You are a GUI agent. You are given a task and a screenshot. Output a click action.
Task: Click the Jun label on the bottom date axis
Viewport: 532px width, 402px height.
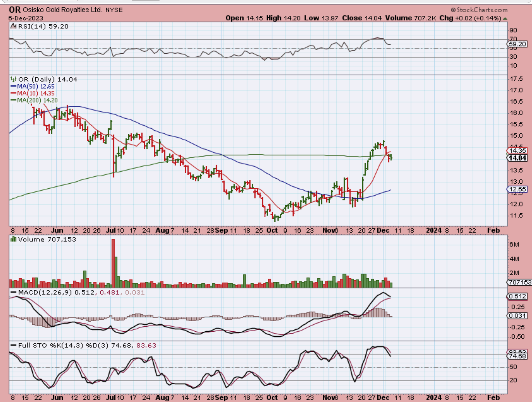click(57, 398)
